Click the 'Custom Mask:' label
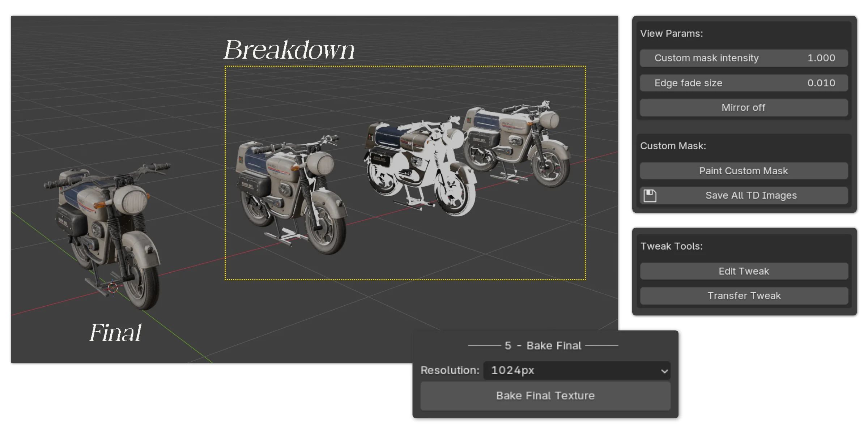This screenshot has height=434, width=868. [x=673, y=146]
